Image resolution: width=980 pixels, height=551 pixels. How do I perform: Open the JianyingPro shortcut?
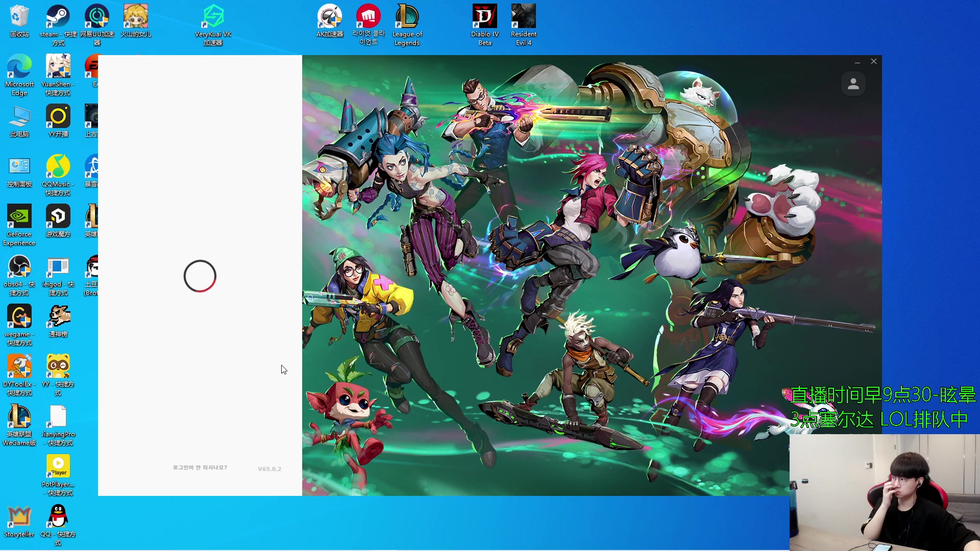[x=58, y=425]
